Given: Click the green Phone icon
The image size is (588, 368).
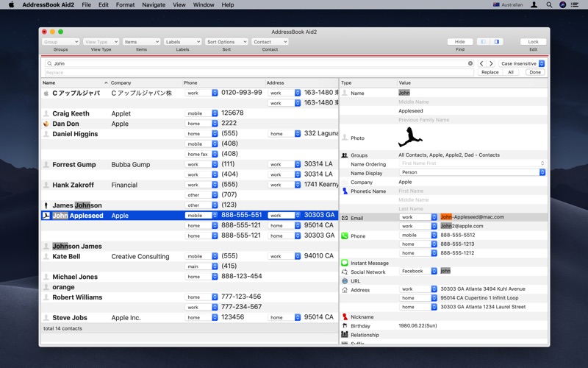Looking at the screenshot, I should 345,236.
